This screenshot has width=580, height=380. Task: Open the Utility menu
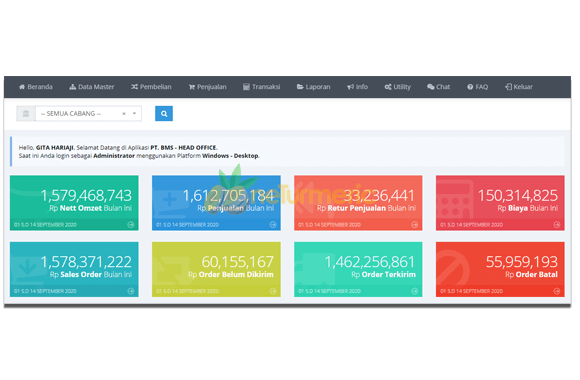(398, 87)
